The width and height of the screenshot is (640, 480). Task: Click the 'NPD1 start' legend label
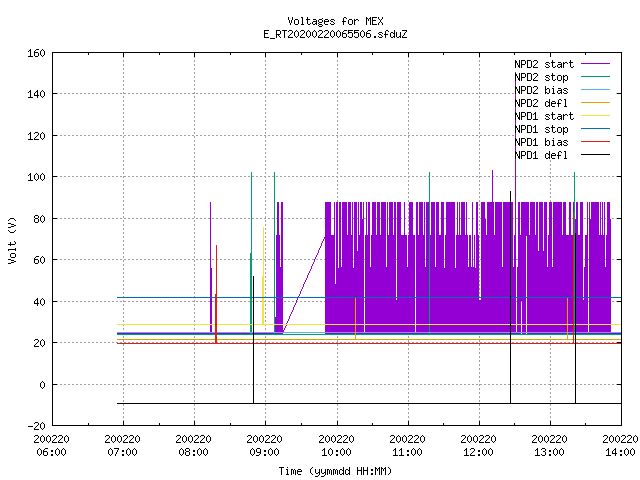pos(544,116)
